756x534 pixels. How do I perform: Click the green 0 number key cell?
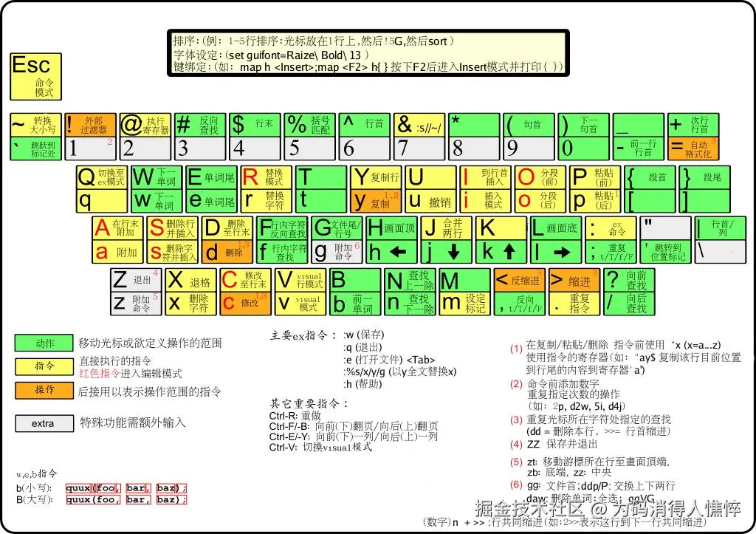coord(584,148)
